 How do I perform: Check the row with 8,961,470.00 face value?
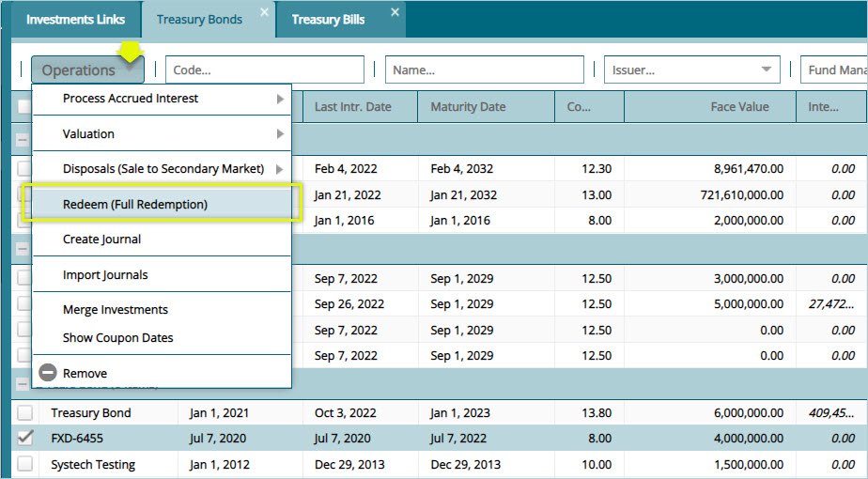click(x=23, y=168)
